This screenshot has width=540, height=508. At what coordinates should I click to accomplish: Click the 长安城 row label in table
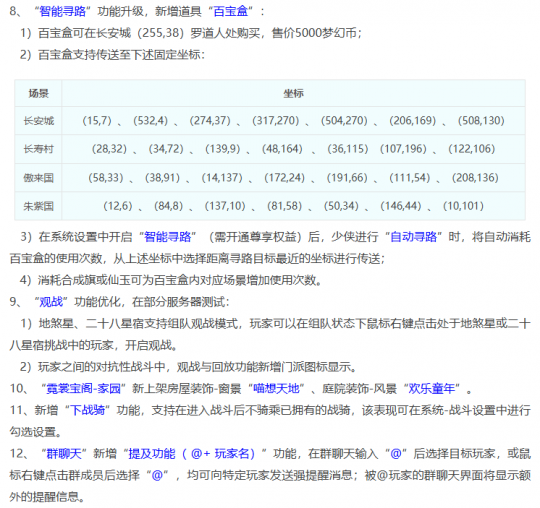[x=38, y=121]
